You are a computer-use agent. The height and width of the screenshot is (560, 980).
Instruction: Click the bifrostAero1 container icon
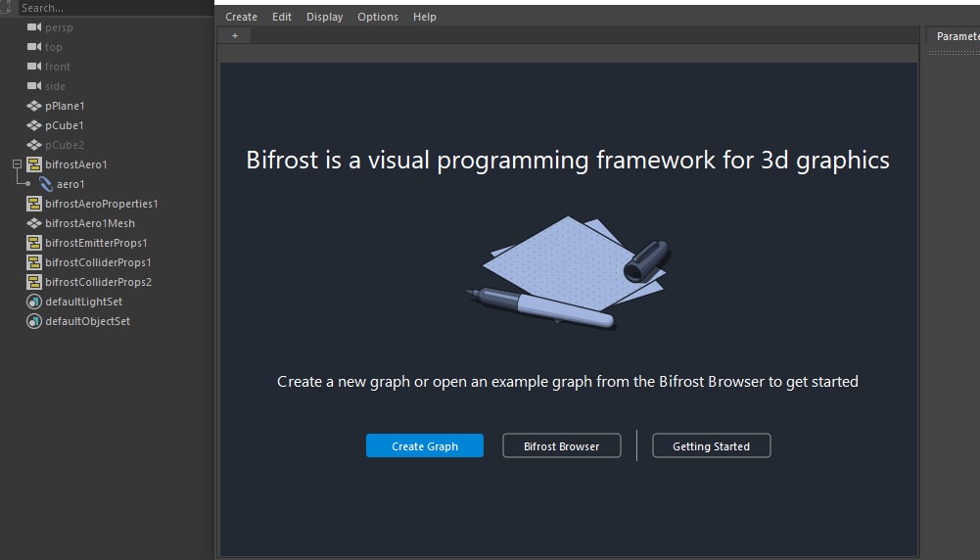coord(34,164)
